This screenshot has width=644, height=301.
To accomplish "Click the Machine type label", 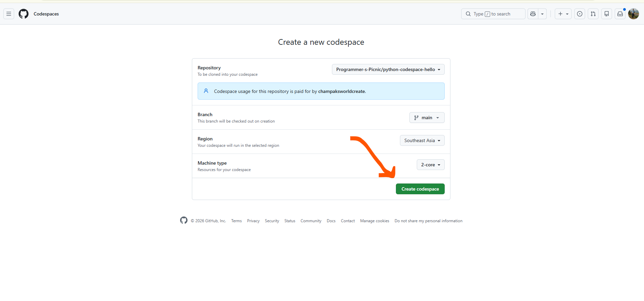I will [212, 163].
